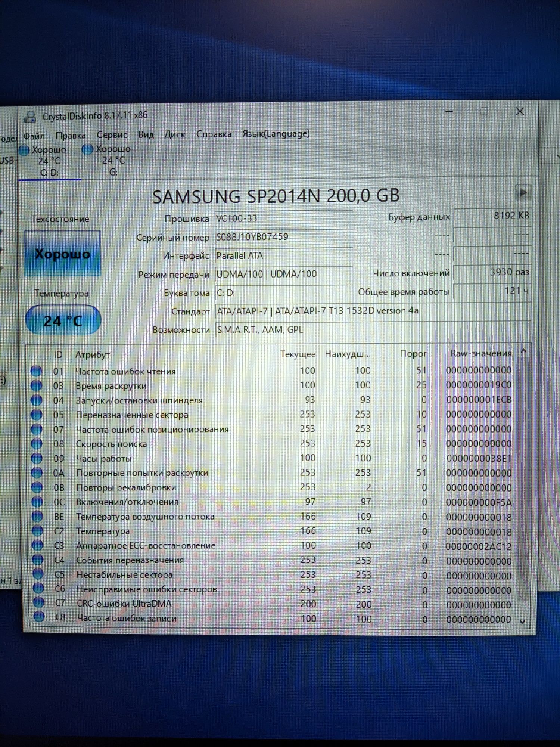Open the Файл menu
The image size is (560, 747).
[x=34, y=136]
